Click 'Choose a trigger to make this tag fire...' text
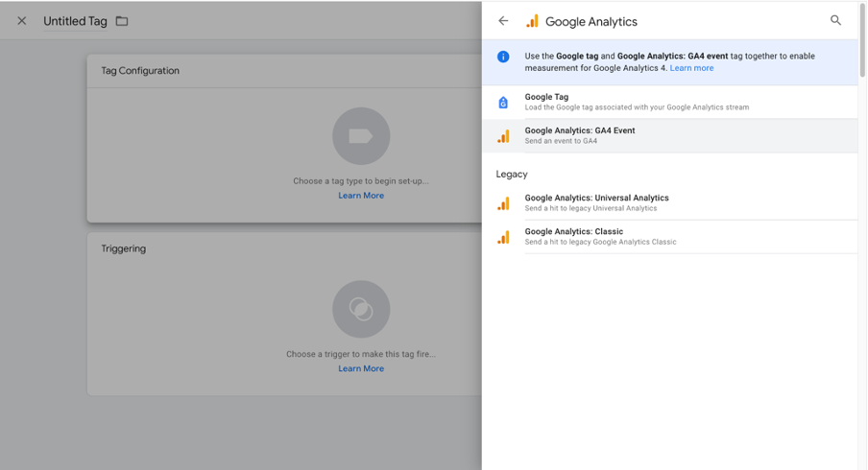The width and height of the screenshot is (868, 470). (361, 354)
